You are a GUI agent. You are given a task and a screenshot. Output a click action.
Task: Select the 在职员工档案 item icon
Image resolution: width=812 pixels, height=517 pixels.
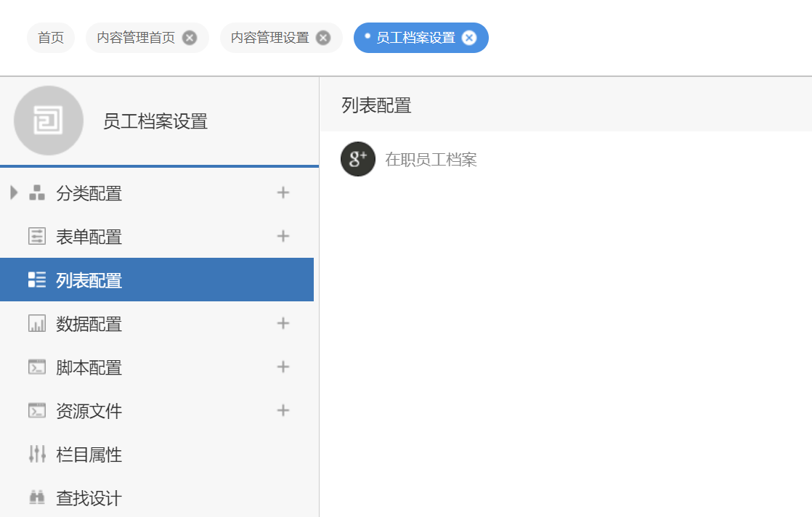(357, 159)
